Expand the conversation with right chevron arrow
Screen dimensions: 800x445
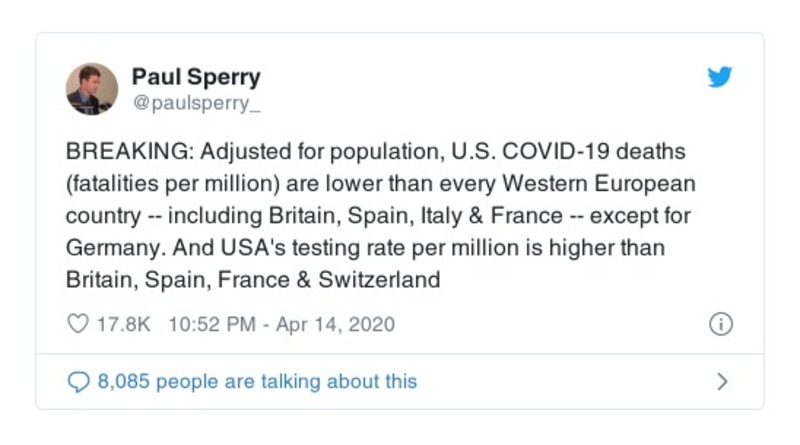click(x=722, y=382)
